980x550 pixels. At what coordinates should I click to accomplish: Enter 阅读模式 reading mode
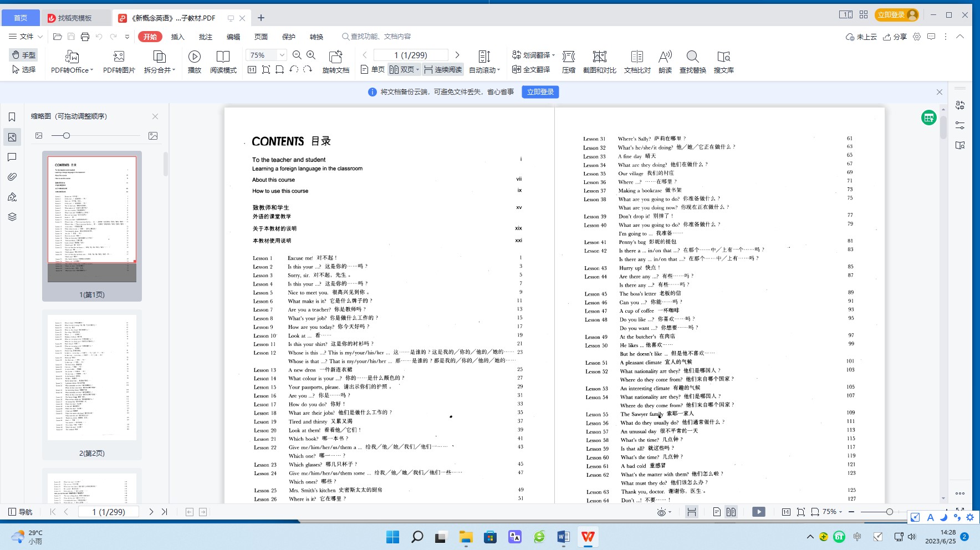(223, 57)
